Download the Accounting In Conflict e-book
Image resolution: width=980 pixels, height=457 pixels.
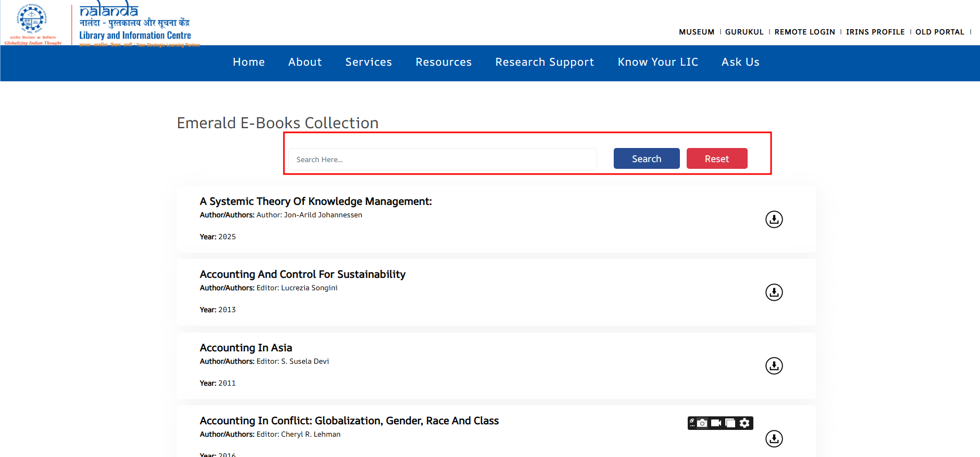point(774,439)
